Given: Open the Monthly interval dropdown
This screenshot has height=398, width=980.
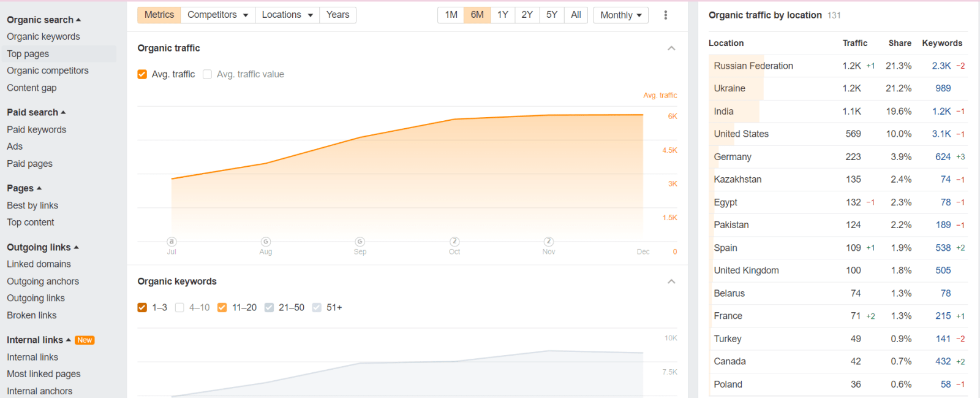Looking at the screenshot, I should 621,15.
